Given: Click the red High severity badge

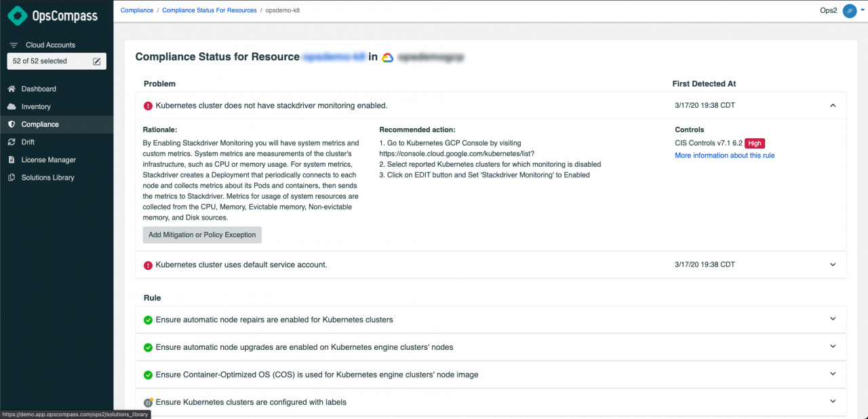Looking at the screenshot, I should pyautogui.click(x=755, y=143).
